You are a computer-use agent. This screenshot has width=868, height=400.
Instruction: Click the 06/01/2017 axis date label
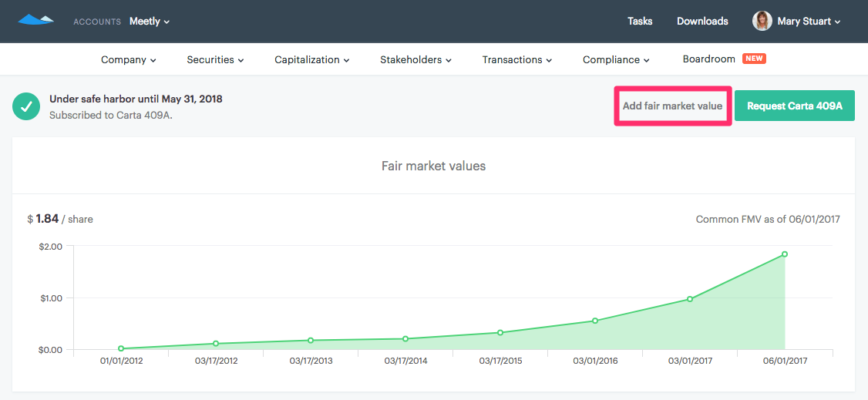tap(785, 361)
